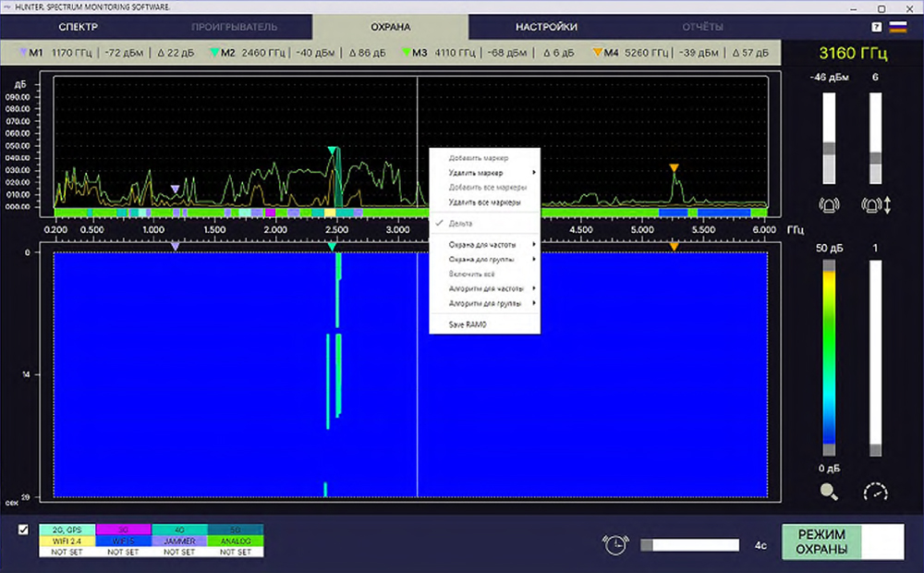This screenshot has width=924, height=573.
Task: Click the speed gauge icon
Action: tap(875, 492)
